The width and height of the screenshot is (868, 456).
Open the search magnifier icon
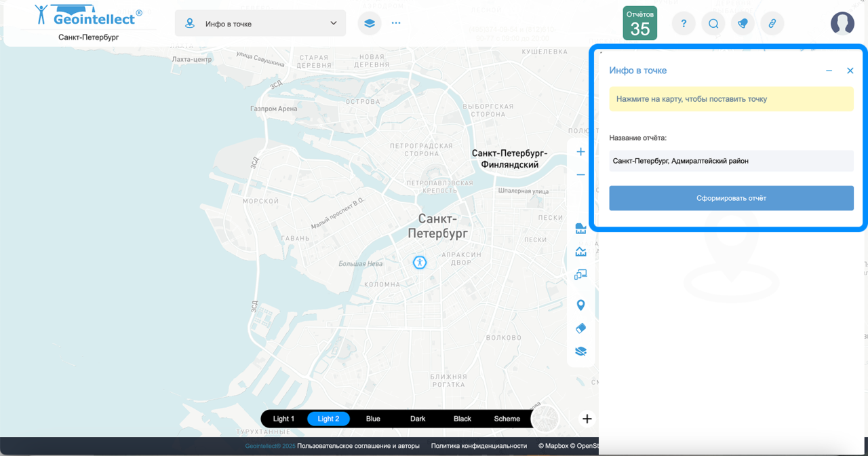click(x=713, y=23)
